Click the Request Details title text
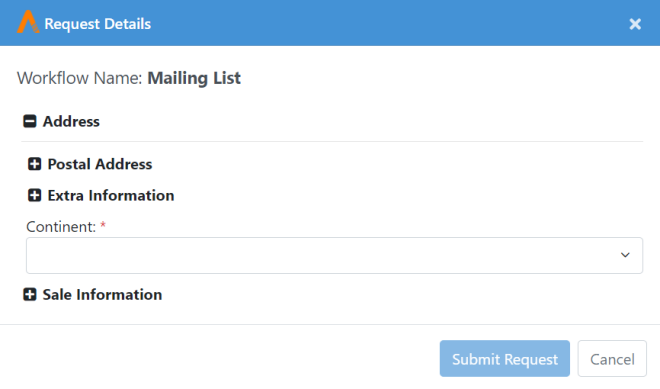 click(x=98, y=24)
